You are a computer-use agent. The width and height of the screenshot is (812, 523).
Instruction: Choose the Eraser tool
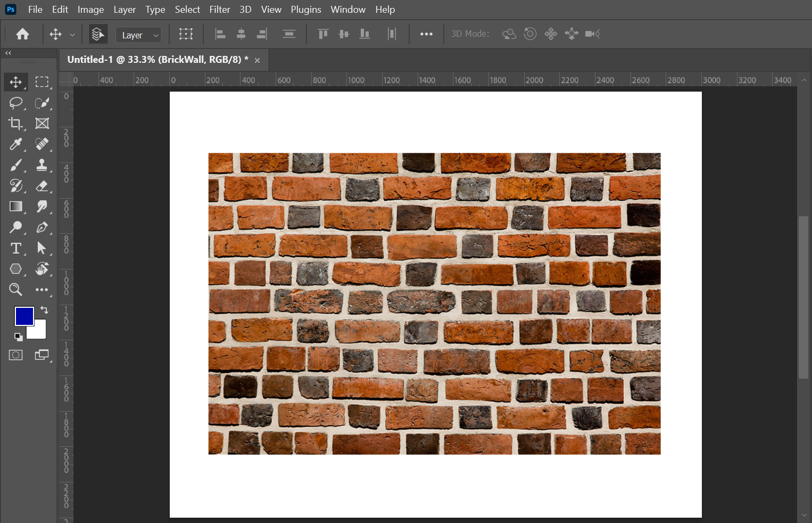click(42, 186)
